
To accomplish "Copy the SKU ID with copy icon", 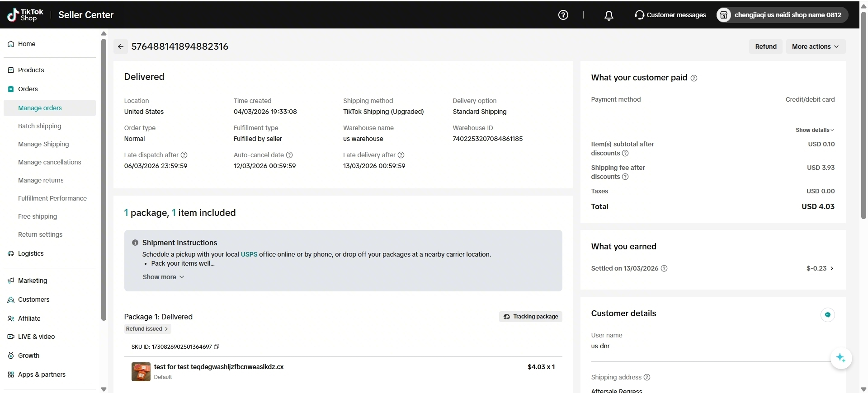I will pyautogui.click(x=217, y=347).
